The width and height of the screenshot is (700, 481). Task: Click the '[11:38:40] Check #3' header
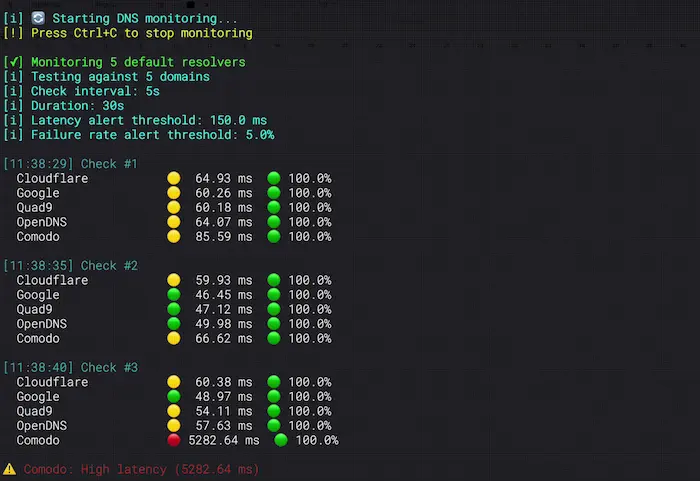71,368
